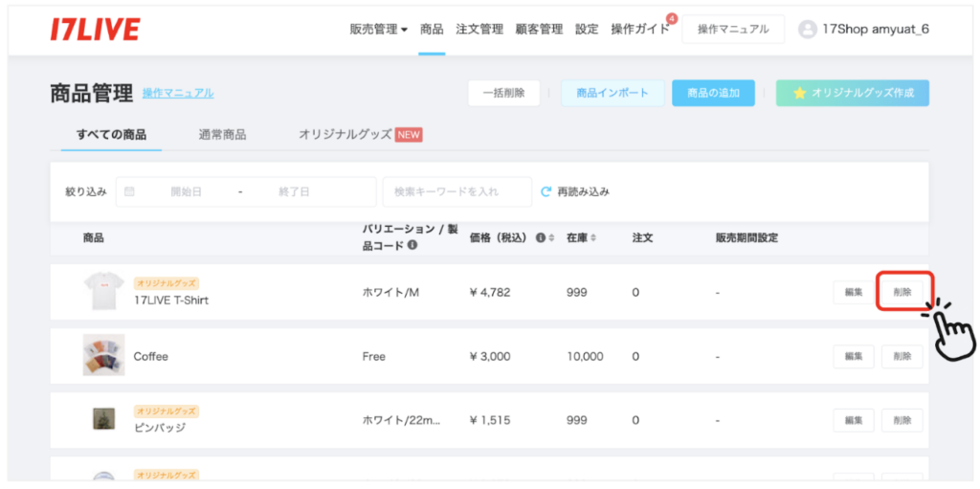Click the 商品の追加 button
This screenshot has height=489, width=980.
pos(713,93)
